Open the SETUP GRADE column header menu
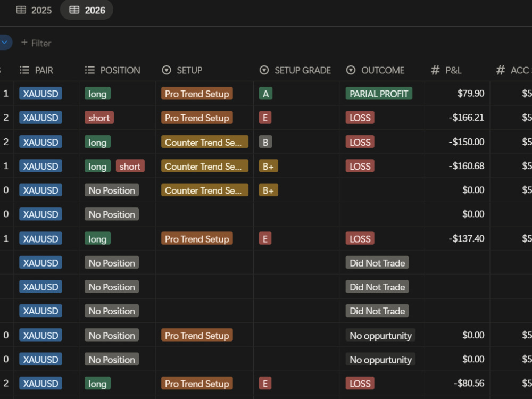 tap(295, 70)
